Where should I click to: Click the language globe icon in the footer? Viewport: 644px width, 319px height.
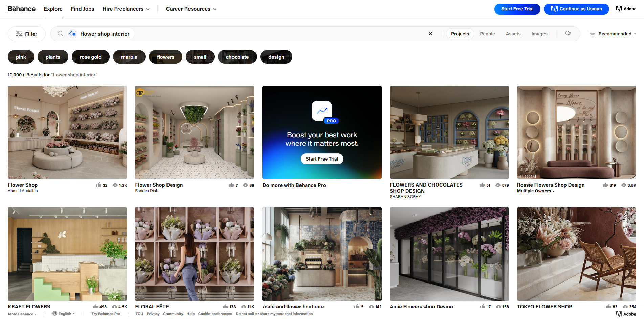point(55,314)
